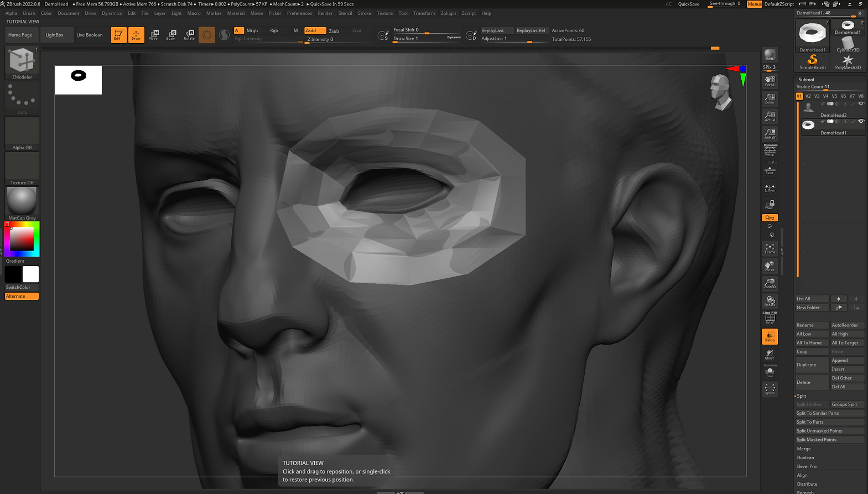868x494 pixels.
Task: Select the Draw mode button
Action: (x=136, y=35)
